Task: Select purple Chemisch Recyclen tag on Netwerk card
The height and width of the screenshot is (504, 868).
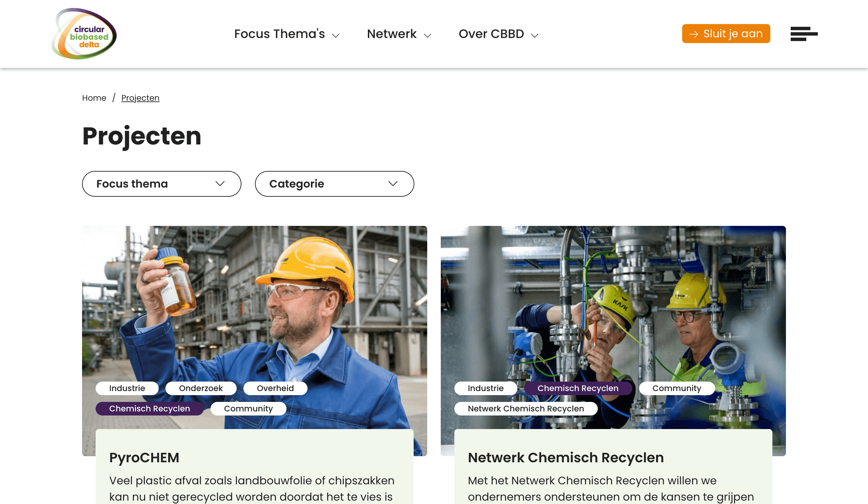Action: click(578, 388)
